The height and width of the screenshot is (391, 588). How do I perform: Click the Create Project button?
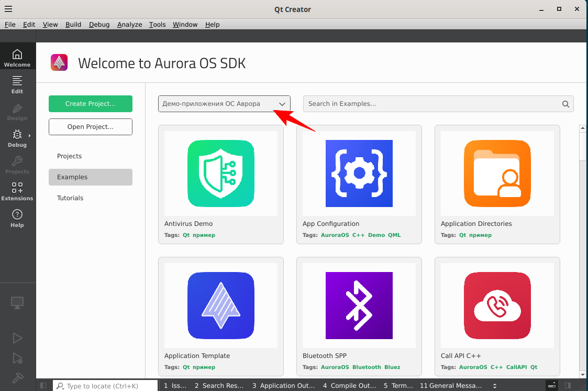[x=91, y=104]
